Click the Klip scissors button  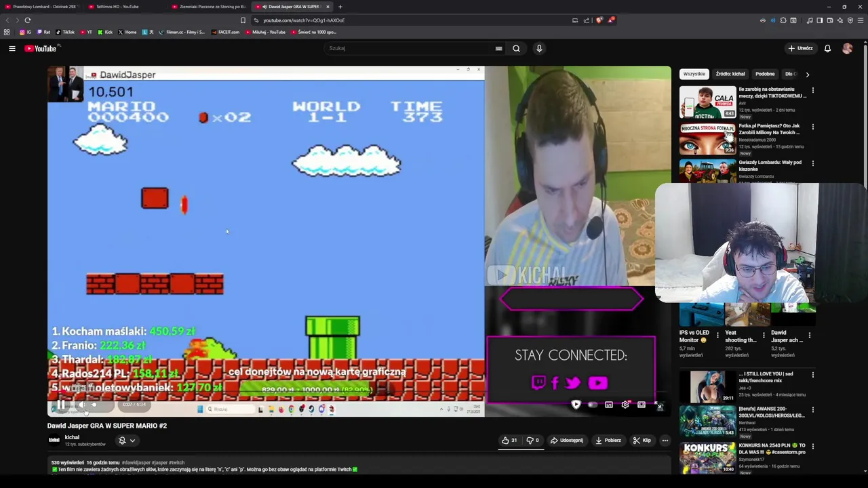(x=642, y=441)
